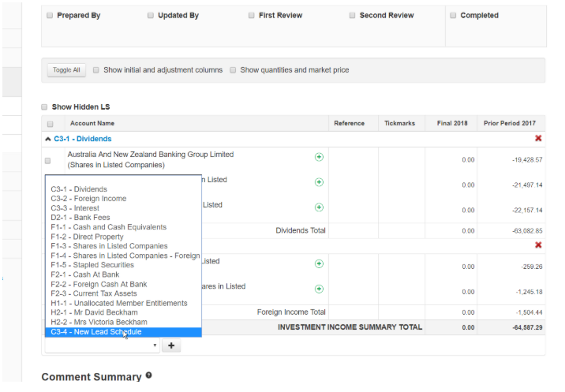
Task: Click the plus add button beside the dropdown
Action: coord(172,345)
